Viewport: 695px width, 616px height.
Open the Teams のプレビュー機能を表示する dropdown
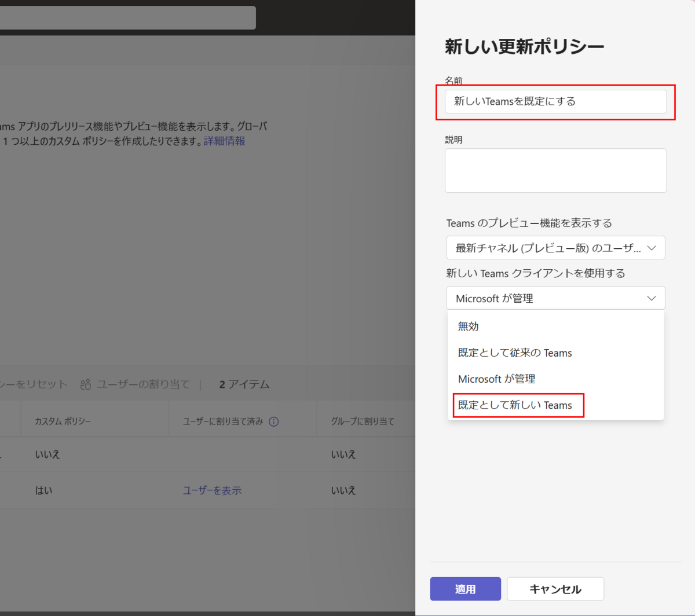555,248
